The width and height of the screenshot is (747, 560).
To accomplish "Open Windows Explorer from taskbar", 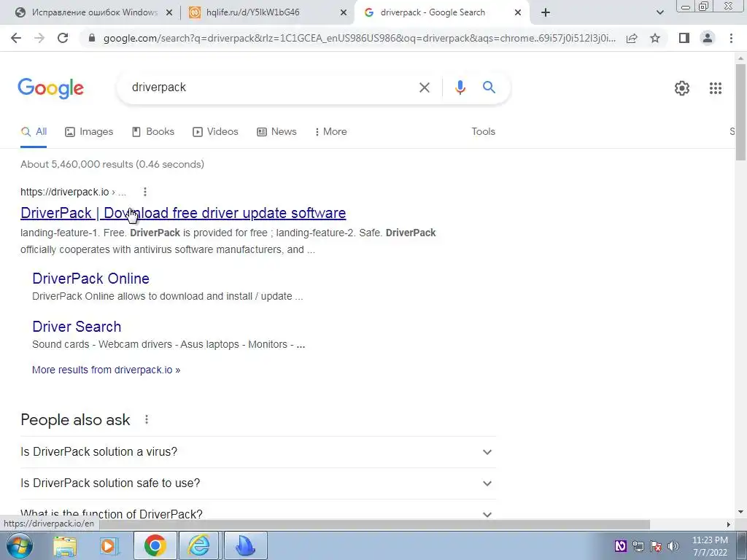I will pyautogui.click(x=65, y=545).
